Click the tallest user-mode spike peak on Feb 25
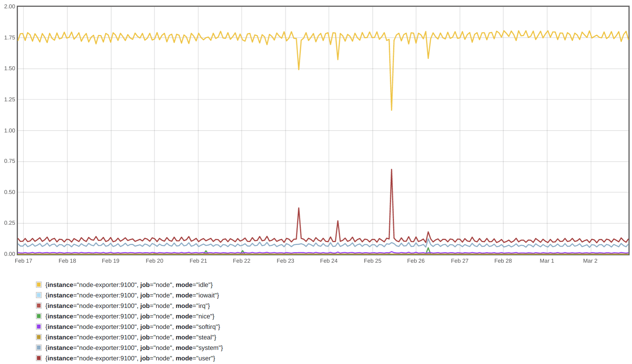 pyautogui.click(x=392, y=170)
